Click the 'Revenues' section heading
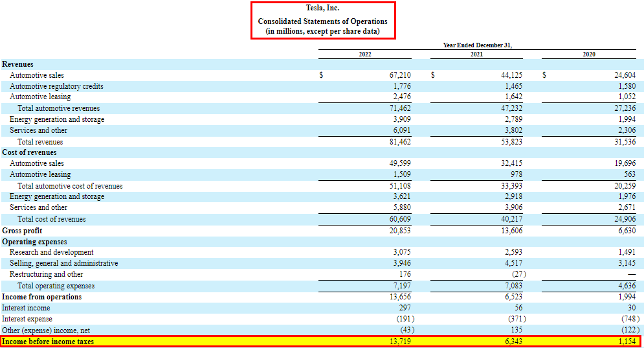This screenshot has width=644, height=348. pos(17,64)
